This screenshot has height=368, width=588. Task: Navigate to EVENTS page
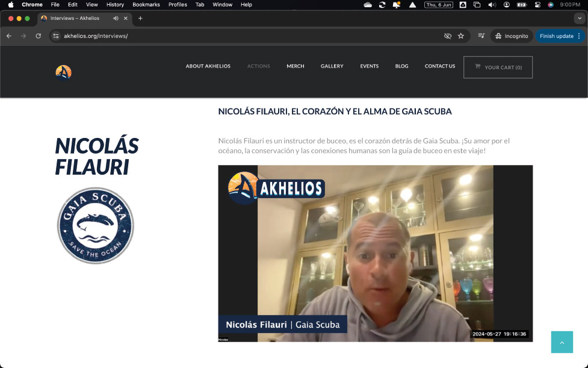click(370, 66)
